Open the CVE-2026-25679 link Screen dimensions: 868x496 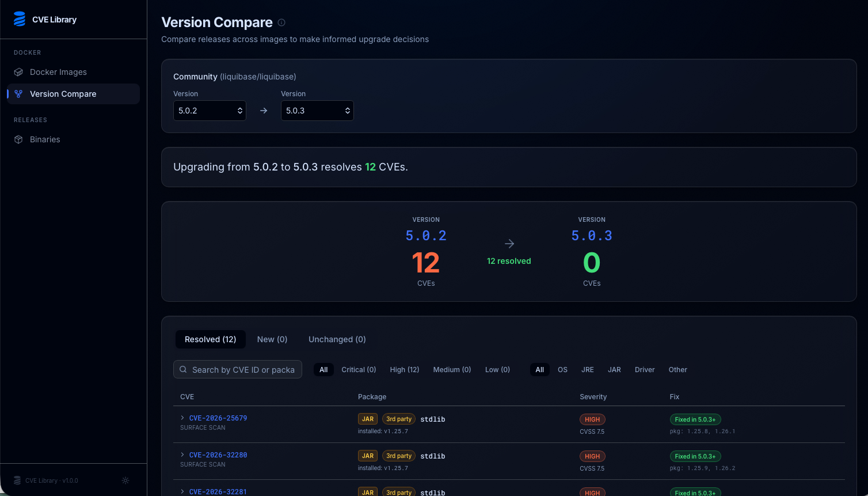[218, 418]
